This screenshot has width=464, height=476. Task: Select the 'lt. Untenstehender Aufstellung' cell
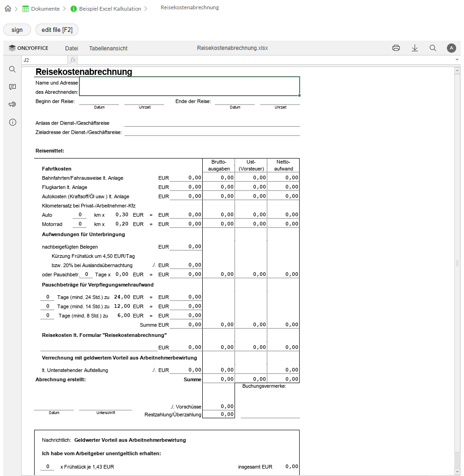[75, 370]
